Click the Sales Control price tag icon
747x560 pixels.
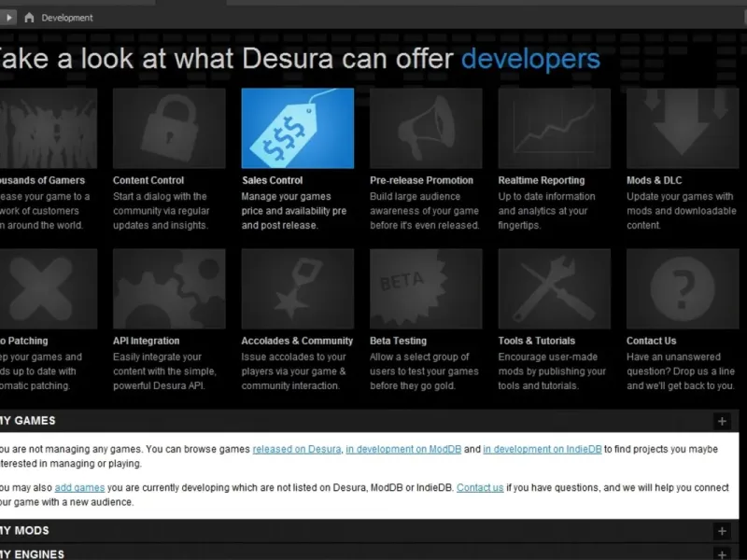[298, 128]
